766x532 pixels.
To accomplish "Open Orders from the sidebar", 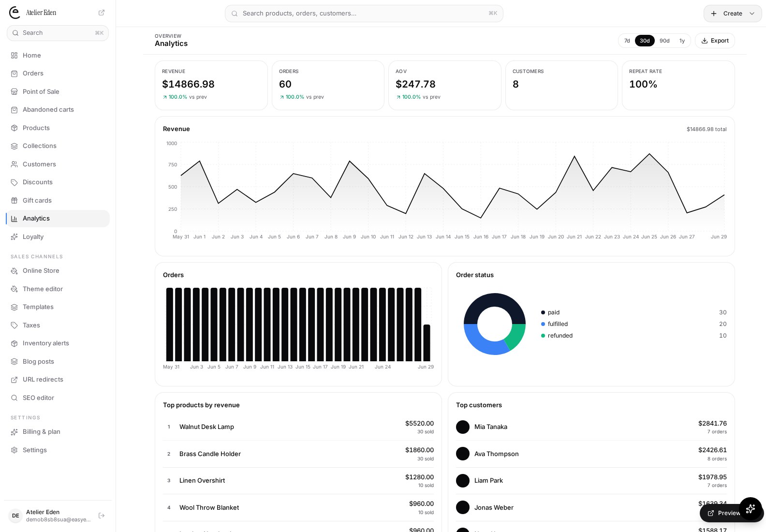I will tap(58, 74).
